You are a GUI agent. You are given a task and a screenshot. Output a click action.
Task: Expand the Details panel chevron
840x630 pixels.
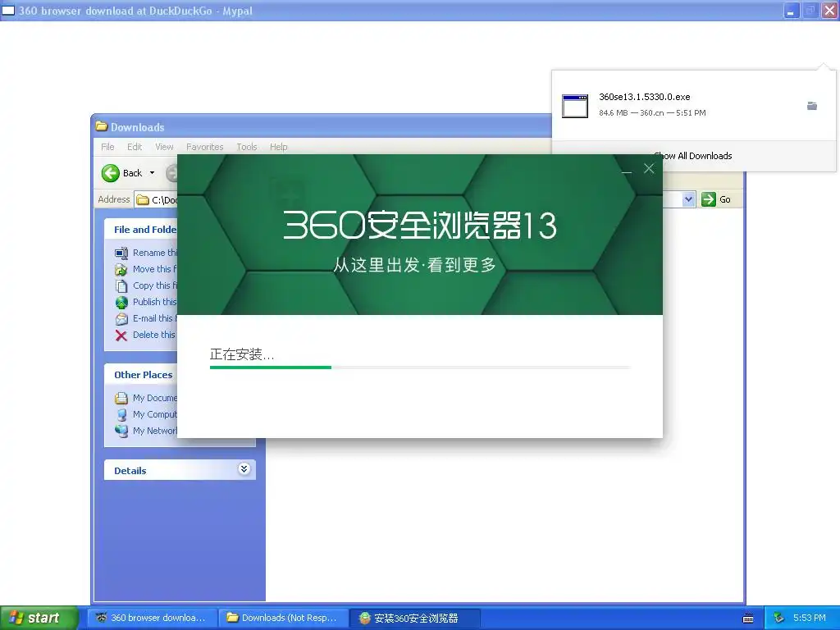click(x=244, y=469)
